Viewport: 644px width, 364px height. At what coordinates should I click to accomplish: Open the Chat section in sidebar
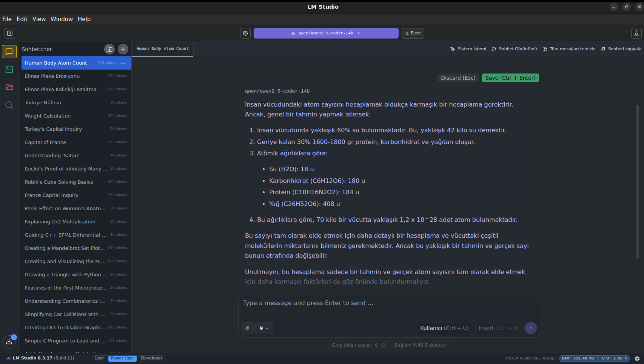(9, 52)
